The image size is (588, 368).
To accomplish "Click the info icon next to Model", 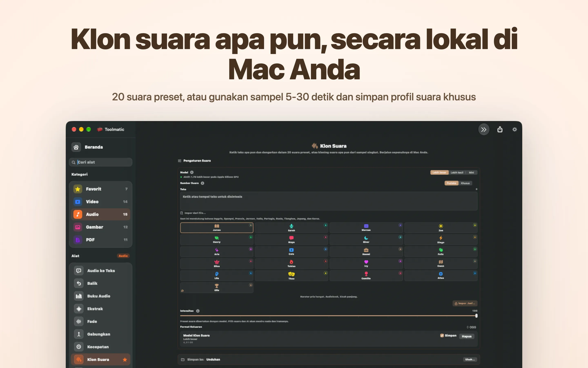I will (x=192, y=172).
